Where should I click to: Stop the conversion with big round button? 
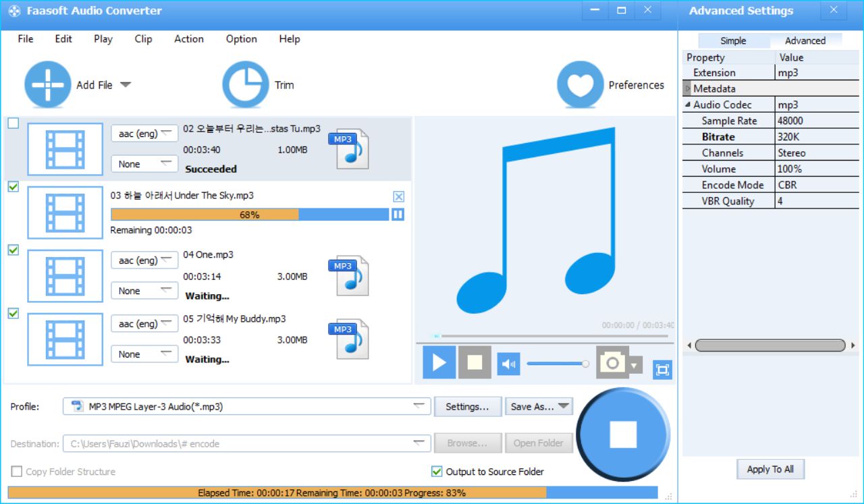[x=623, y=435]
